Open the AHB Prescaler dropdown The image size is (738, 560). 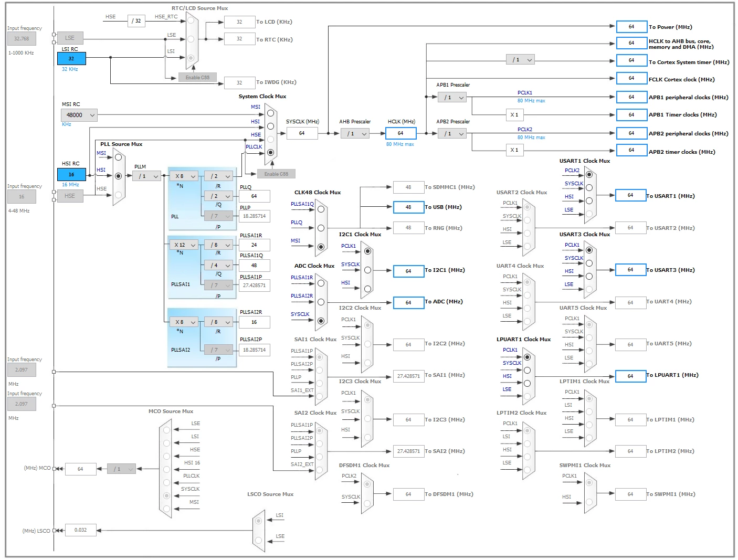[x=355, y=134]
